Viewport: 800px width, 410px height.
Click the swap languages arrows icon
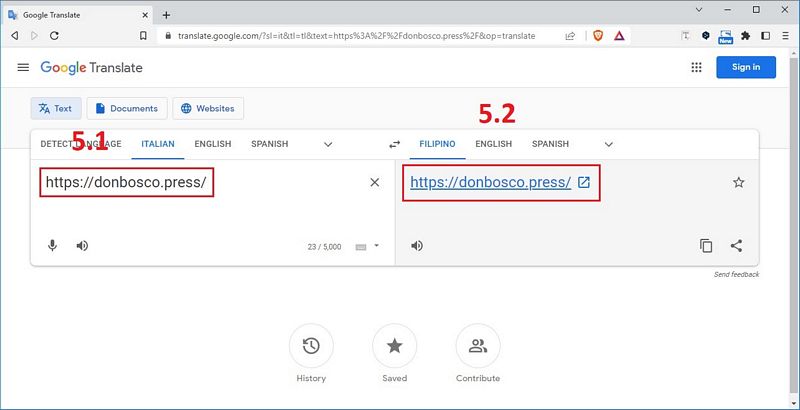tap(395, 144)
